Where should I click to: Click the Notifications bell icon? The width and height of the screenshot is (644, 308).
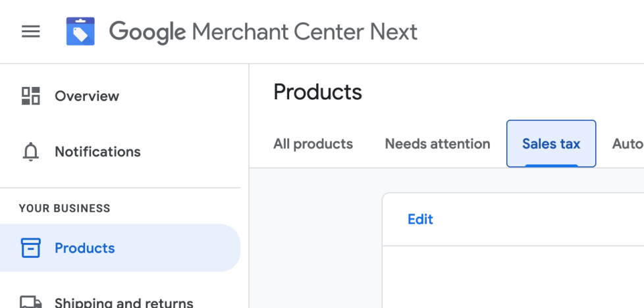tap(31, 152)
